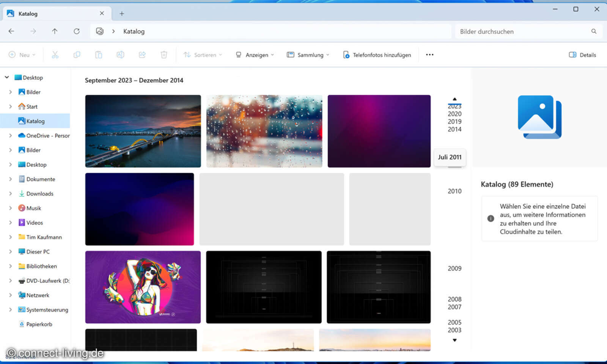Open the Anzeigen dropdown
Image resolution: width=607 pixels, height=364 pixels.
click(255, 55)
